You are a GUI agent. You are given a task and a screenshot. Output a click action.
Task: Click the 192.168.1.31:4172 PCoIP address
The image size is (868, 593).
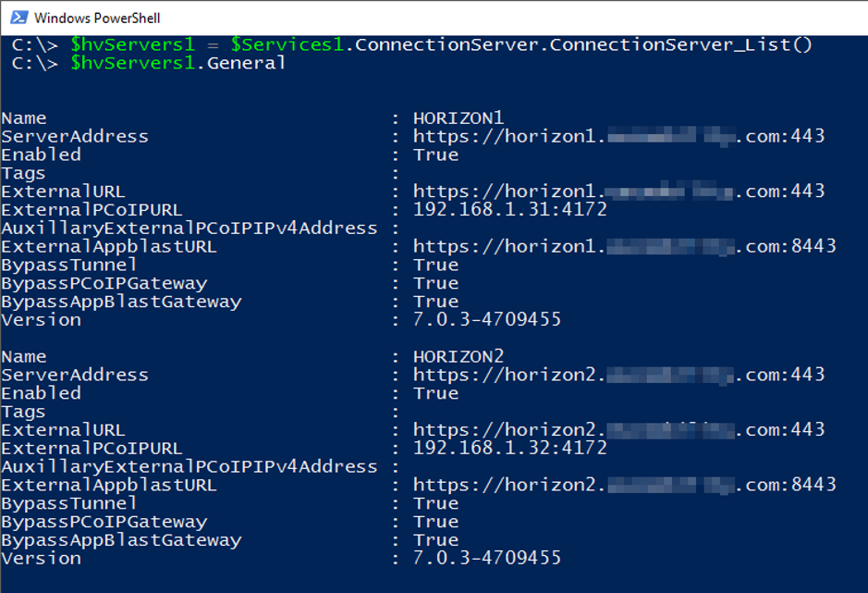tap(510, 210)
